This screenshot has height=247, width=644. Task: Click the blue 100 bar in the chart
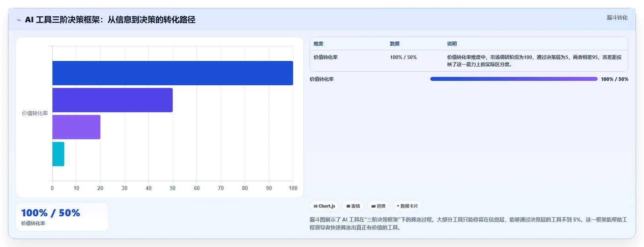(x=173, y=73)
